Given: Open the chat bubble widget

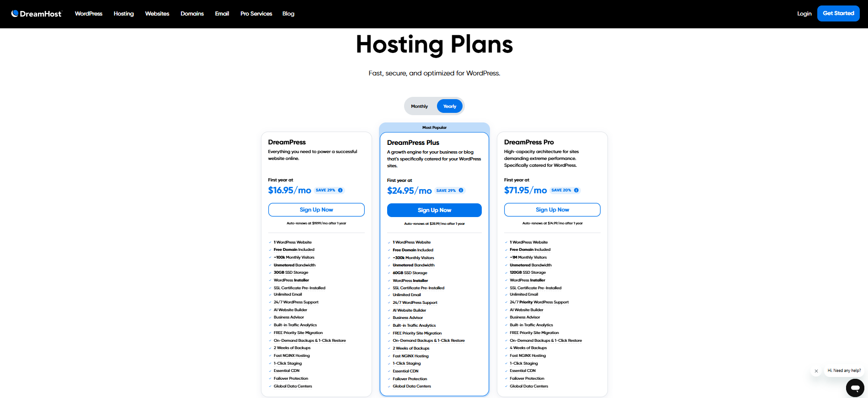Looking at the screenshot, I should [x=855, y=388].
